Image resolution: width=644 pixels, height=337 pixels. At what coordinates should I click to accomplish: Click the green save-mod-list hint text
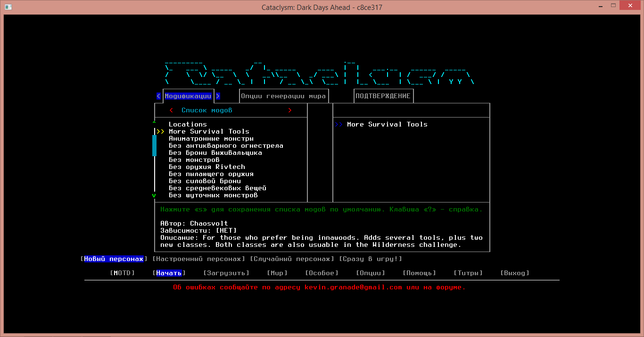coord(322,209)
